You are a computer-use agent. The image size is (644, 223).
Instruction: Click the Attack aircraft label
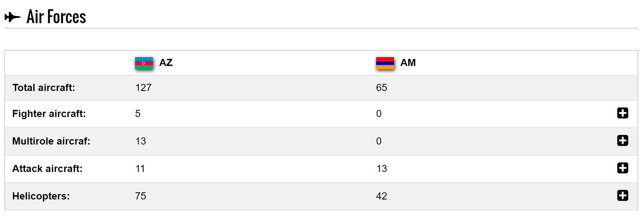click(x=47, y=169)
